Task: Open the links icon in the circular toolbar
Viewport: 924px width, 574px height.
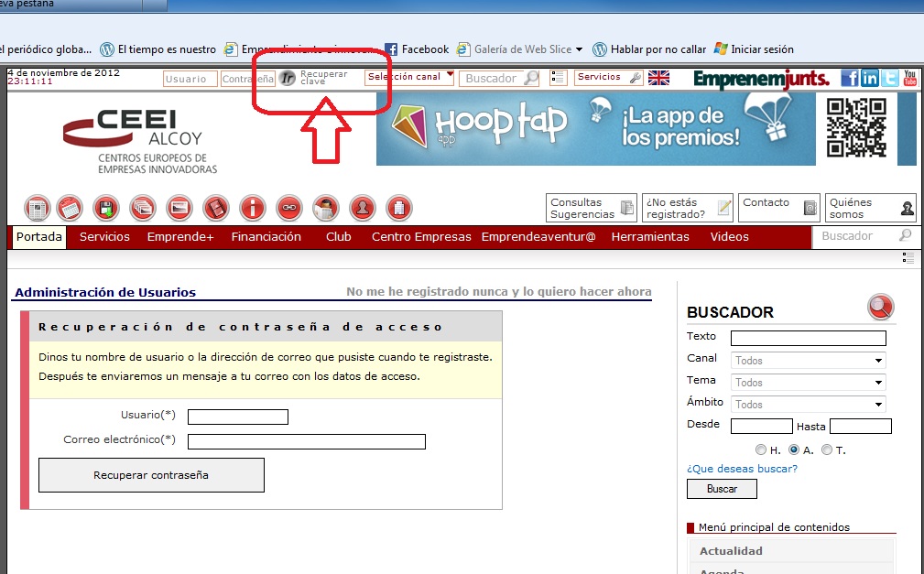Action: pyautogui.click(x=289, y=208)
